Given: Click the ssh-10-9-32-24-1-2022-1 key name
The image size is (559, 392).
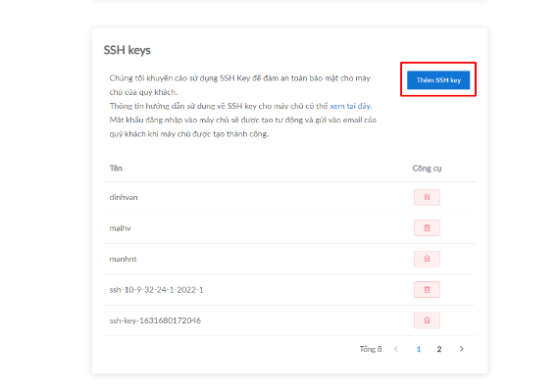Looking at the screenshot, I should [156, 290].
